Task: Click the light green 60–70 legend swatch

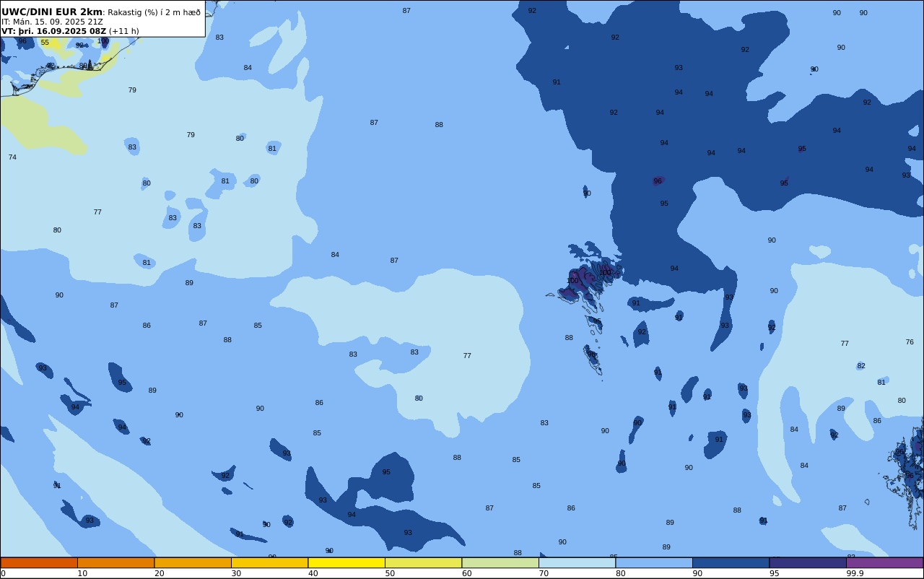Action: [x=500, y=562]
